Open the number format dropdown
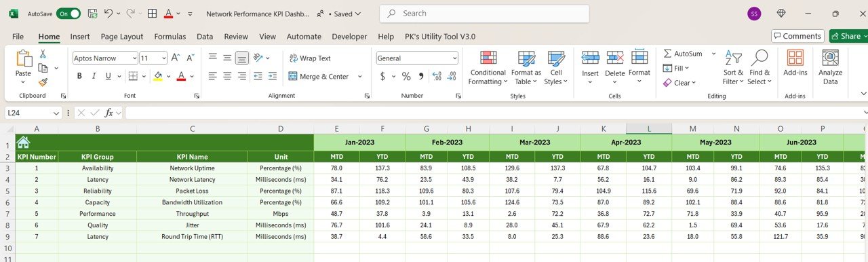 click(x=454, y=58)
